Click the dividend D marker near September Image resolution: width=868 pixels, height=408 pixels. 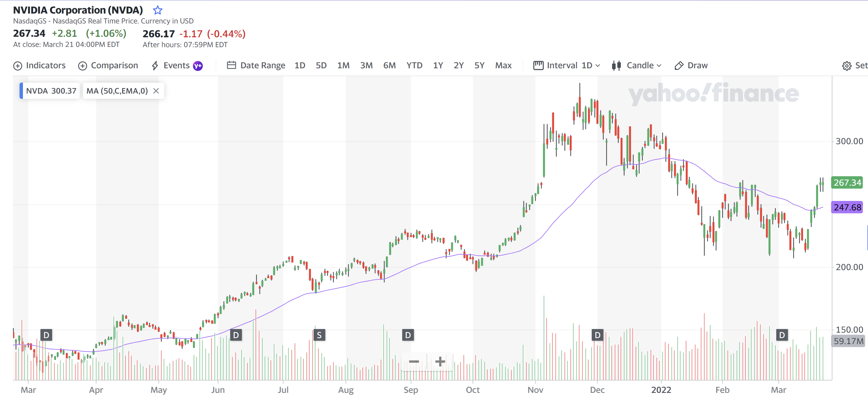pos(408,335)
